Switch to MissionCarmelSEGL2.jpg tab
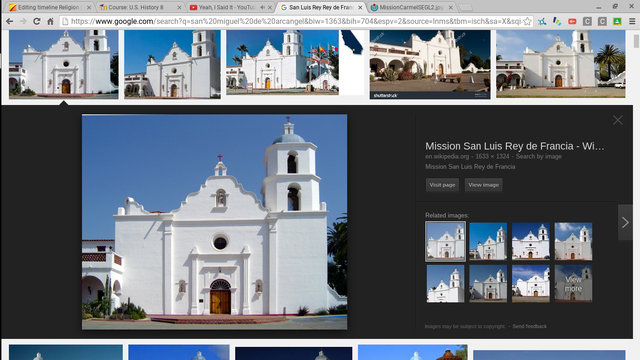Screen dimensions: 640x360 pyautogui.click(x=410, y=7)
